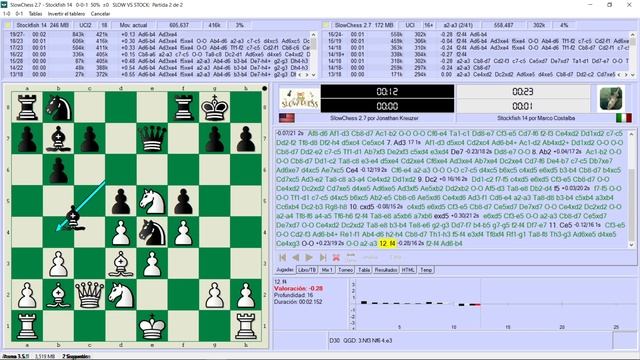This screenshot has height=360, width=640.
Task: Click move 11. Ce5 in notation
Action: coord(560,225)
